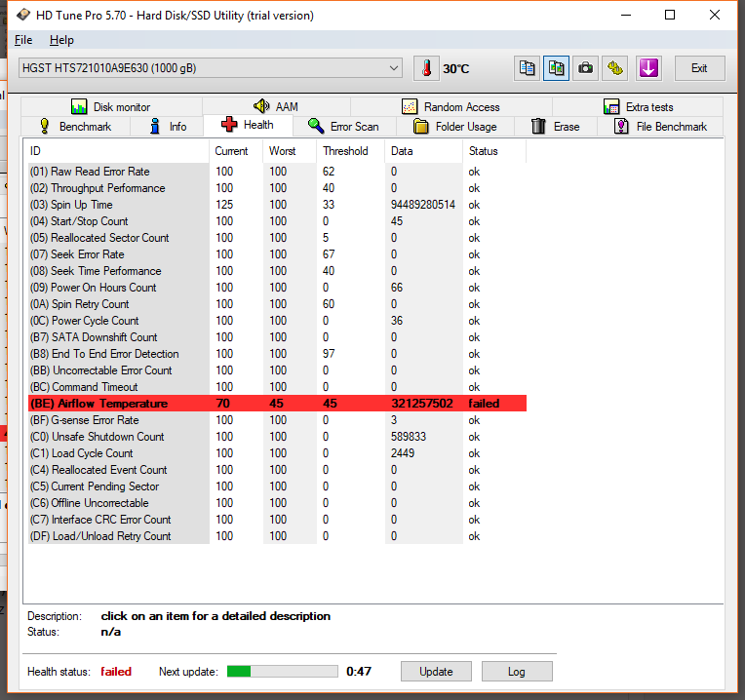This screenshot has width=745, height=700.
Task: Select the Error Scan tab
Action: click(344, 127)
